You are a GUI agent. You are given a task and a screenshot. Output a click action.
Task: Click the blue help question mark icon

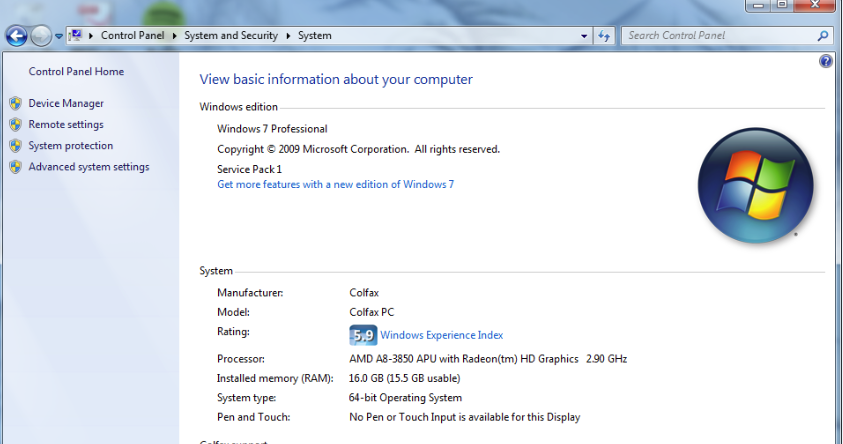click(x=825, y=61)
